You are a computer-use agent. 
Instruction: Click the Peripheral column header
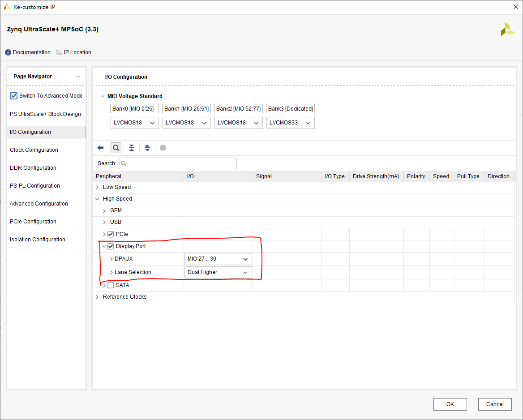click(138, 176)
